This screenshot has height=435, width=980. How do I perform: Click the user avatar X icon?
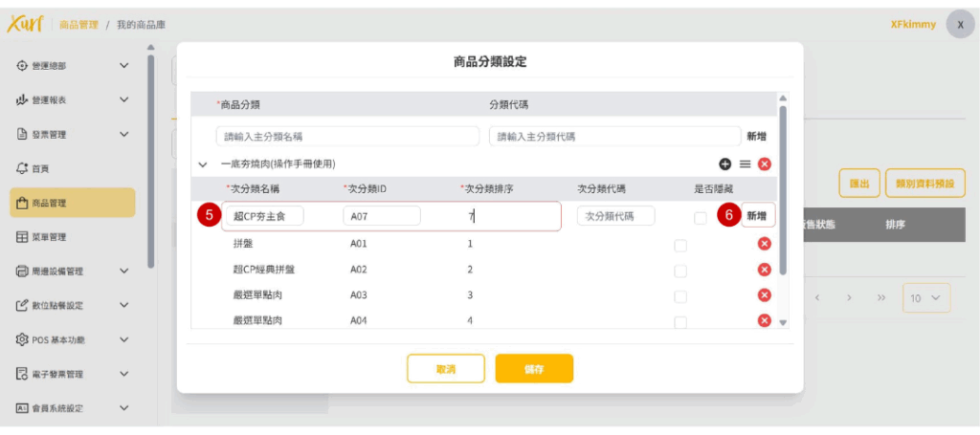(x=960, y=25)
